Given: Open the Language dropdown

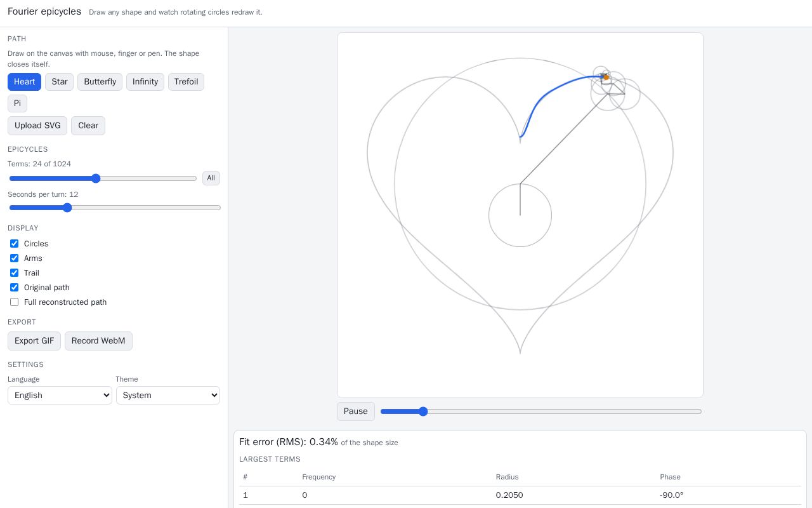Looking at the screenshot, I should [60, 395].
